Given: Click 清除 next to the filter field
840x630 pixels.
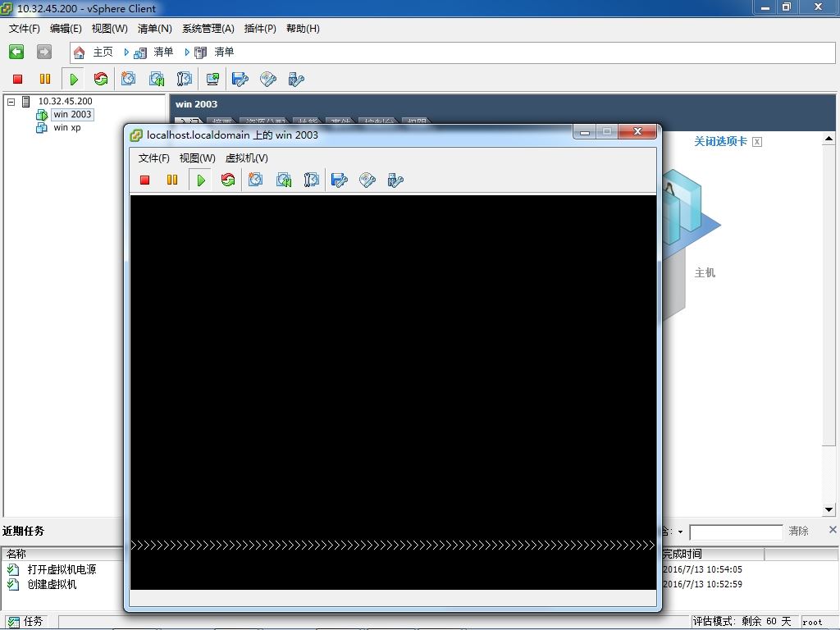Looking at the screenshot, I should [x=798, y=531].
